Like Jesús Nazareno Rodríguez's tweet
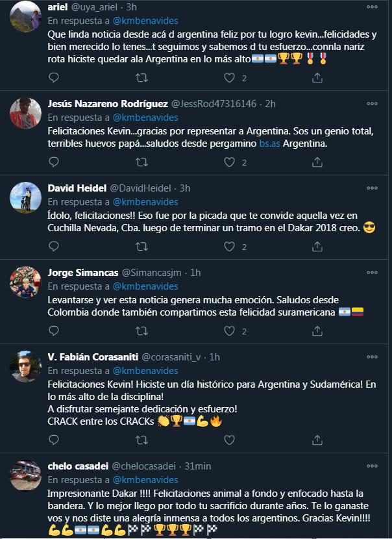This screenshot has height=539, width=392. 228,162
